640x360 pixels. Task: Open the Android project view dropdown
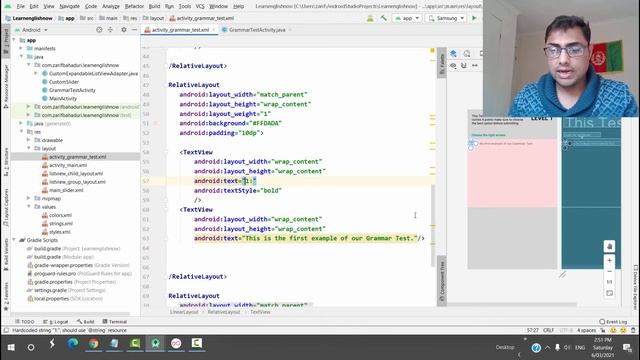tap(31, 30)
